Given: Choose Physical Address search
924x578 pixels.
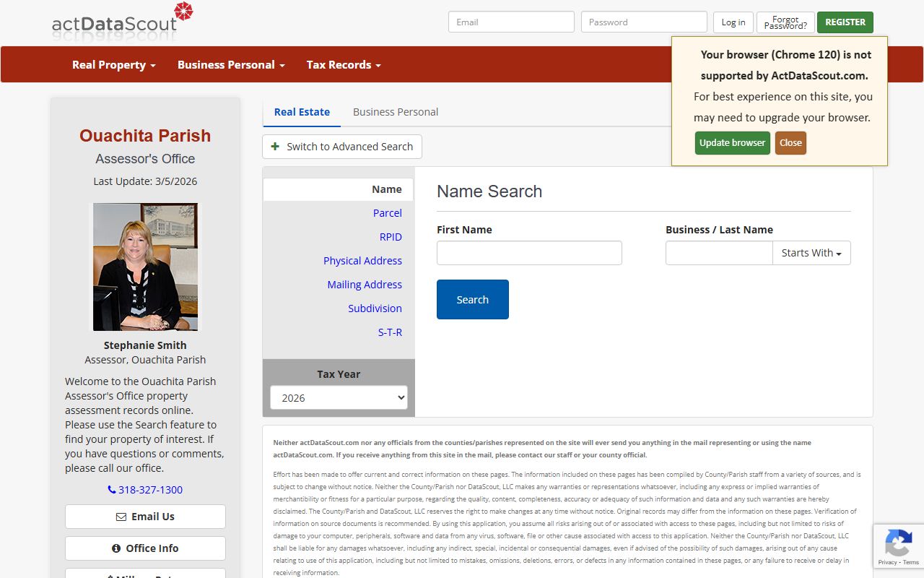Looking at the screenshot, I should 362,261.
